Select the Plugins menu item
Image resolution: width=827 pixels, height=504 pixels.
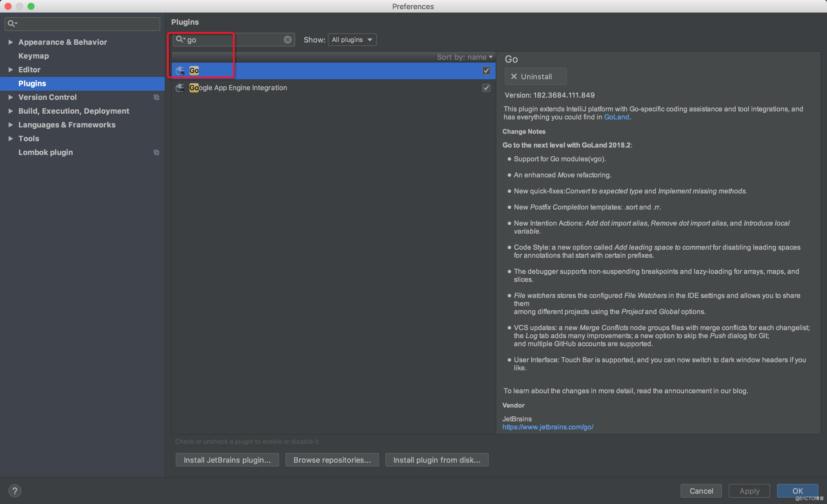pyautogui.click(x=32, y=83)
